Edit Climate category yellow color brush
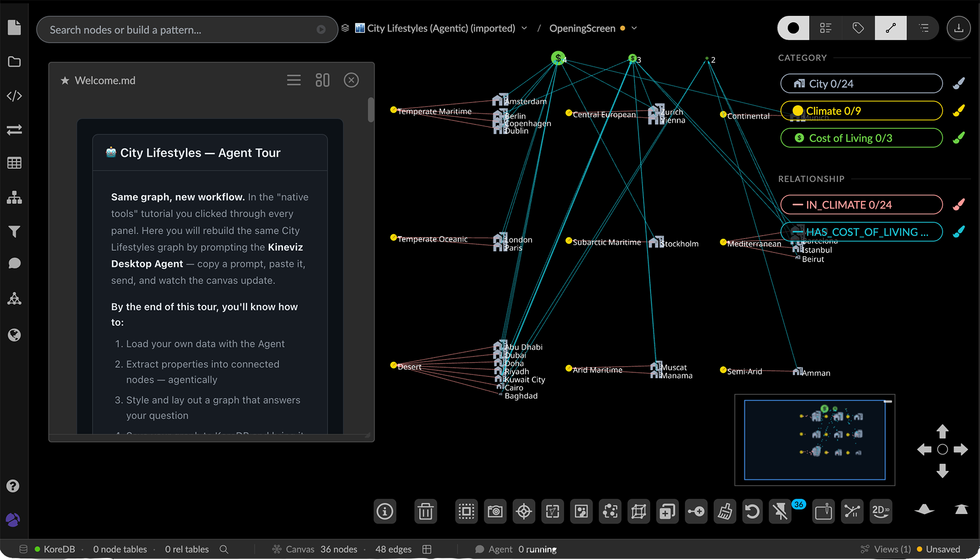This screenshot has height=560, width=980. click(959, 110)
